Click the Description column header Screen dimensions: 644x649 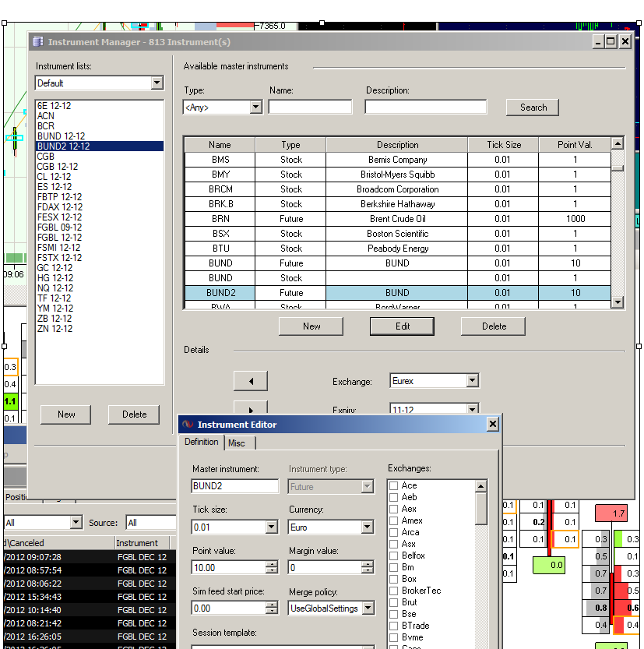(x=397, y=145)
